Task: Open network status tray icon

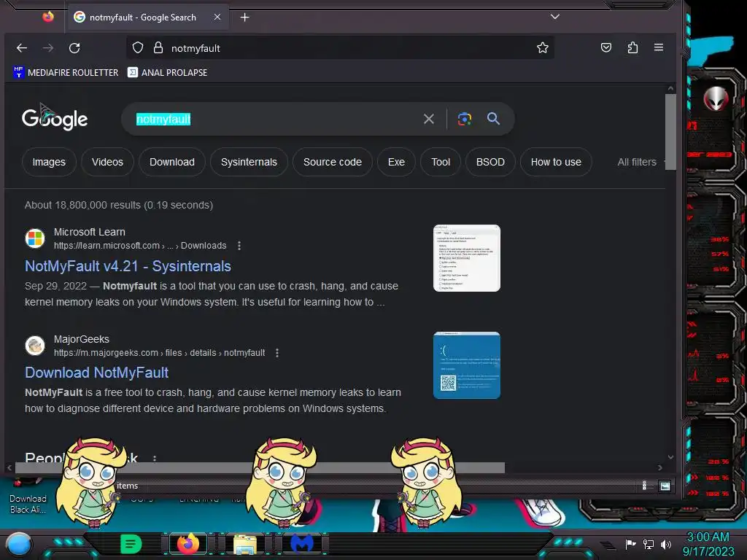Action: tap(649, 544)
